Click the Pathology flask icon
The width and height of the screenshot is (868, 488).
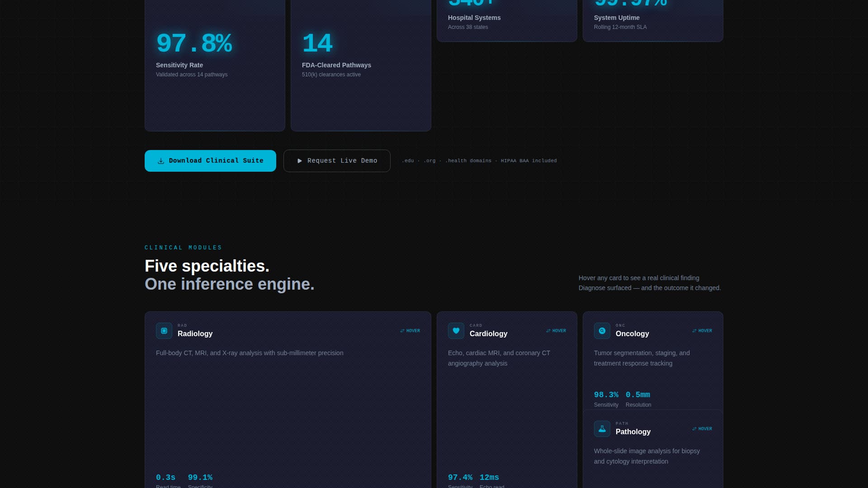[x=602, y=429]
